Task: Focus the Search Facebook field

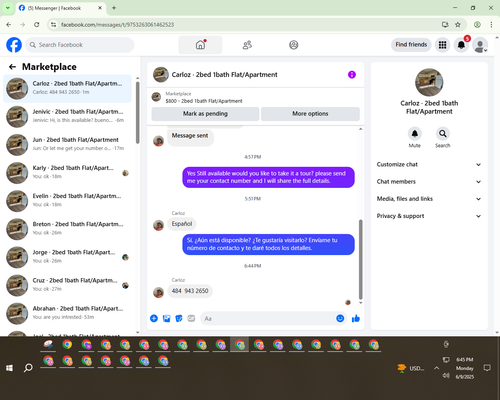Action: [x=80, y=45]
